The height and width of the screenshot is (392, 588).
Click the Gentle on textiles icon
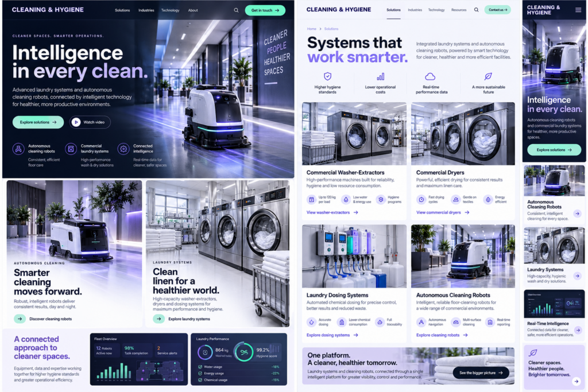pos(455,199)
